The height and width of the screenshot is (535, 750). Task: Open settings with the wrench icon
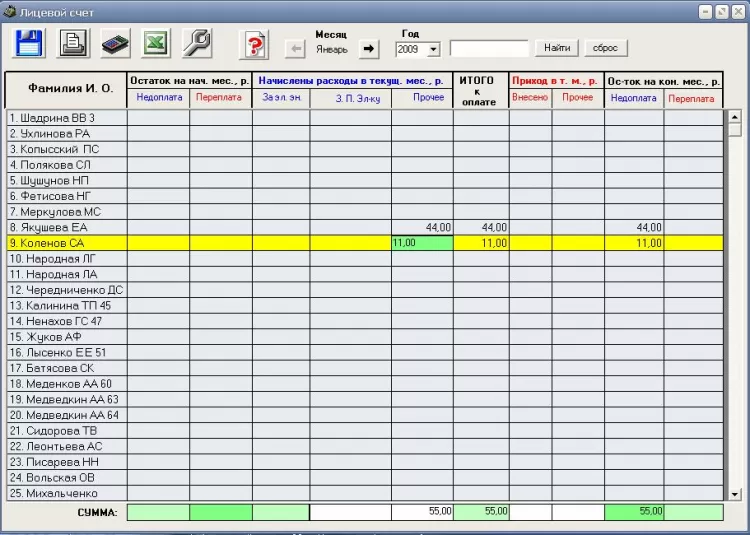197,44
